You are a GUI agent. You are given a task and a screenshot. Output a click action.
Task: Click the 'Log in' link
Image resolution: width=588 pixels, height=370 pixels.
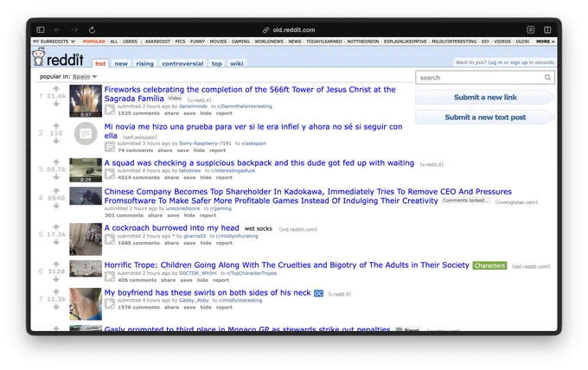pos(495,62)
